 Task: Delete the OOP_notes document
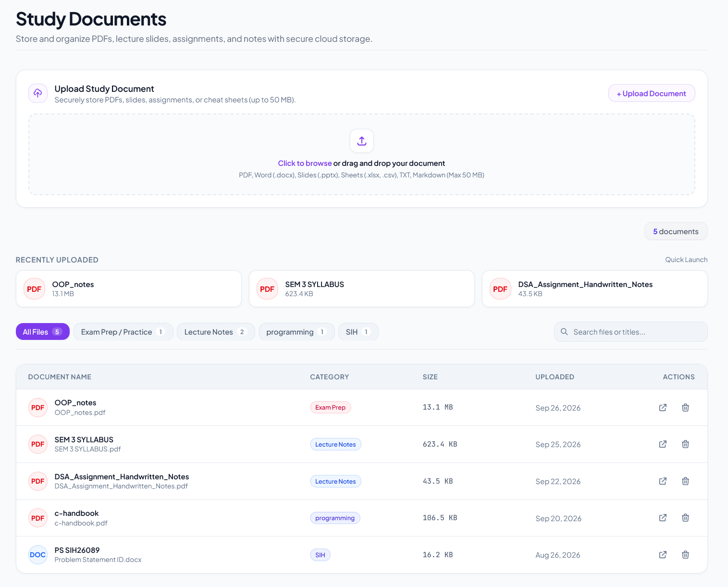tap(686, 408)
